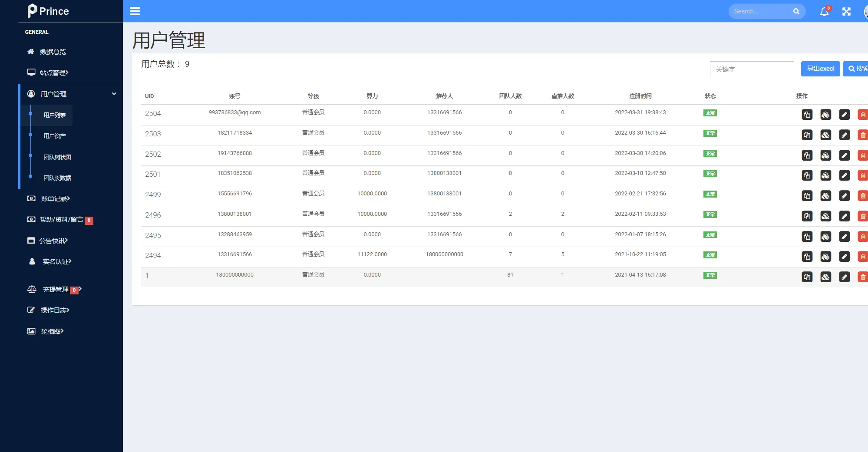Open the hamburger menu in top bar
The height and width of the screenshot is (452, 868).
[135, 11]
